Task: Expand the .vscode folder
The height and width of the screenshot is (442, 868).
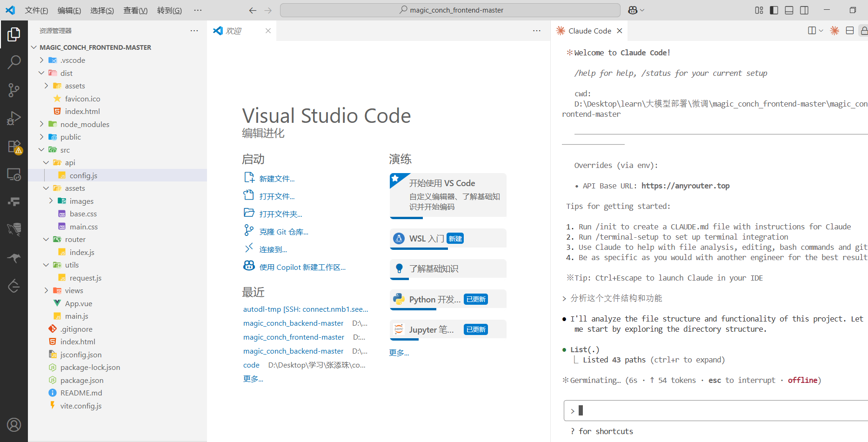Action: pos(42,60)
